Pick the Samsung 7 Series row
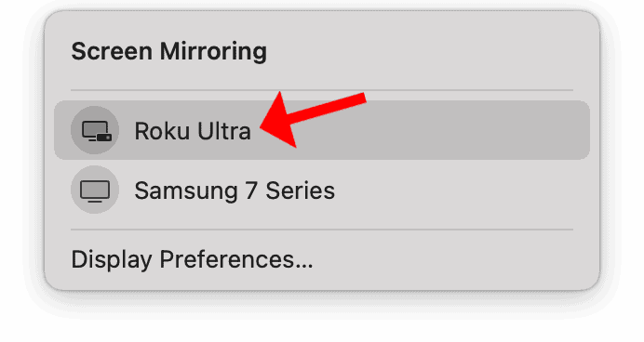The image size is (644, 342). pyautogui.click(x=322, y=190)
